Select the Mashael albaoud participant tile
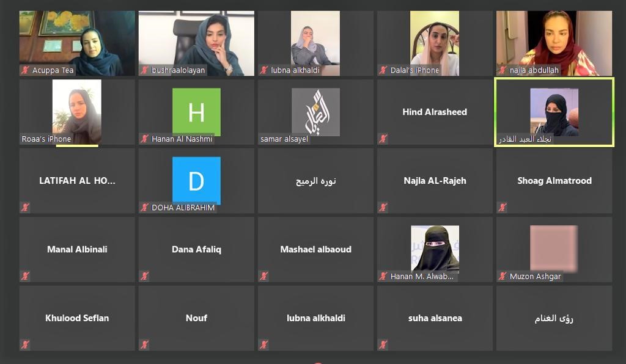This screenshot has height=364, width=626. click(316, 250)
